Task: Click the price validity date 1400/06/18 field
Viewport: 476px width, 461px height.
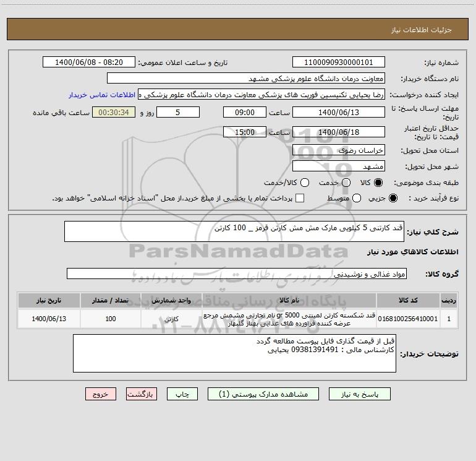Action: tap(339, 132)
